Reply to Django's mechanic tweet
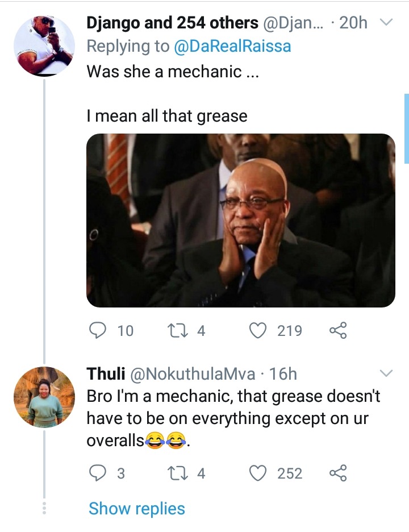The width and height of the screenshot is (409, 532). (98, 330)
